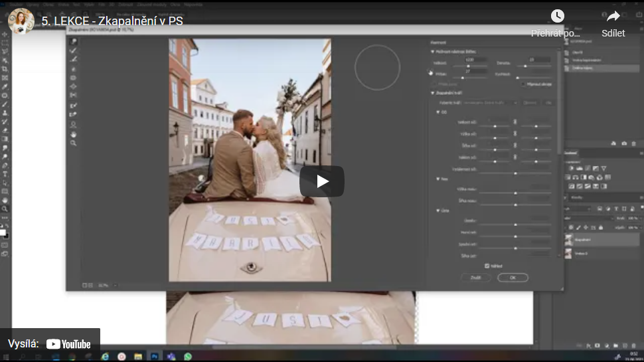Click the Přehrát později clock icon
The image size is (644, 362).
click(x=557, y=16)
